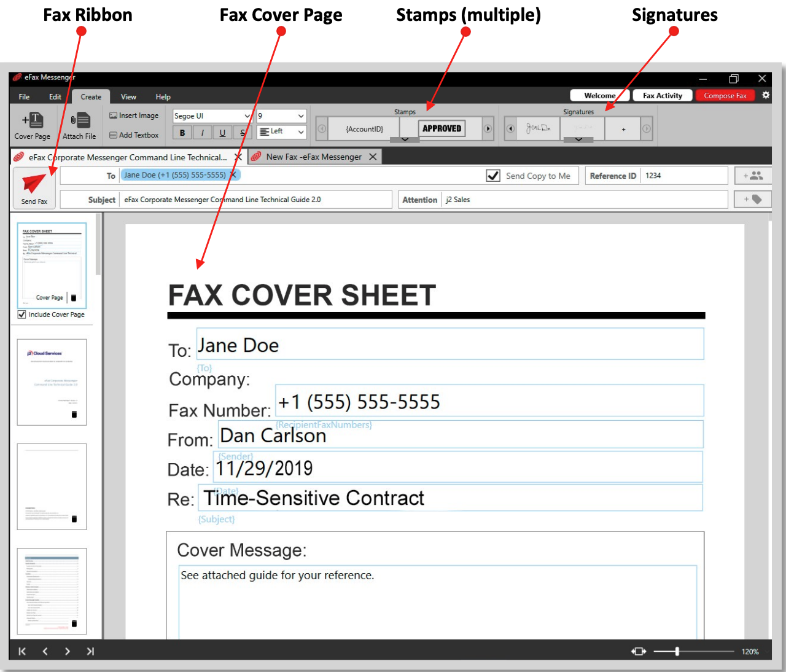Toggle strikethrough formatting

coord(243,133)
